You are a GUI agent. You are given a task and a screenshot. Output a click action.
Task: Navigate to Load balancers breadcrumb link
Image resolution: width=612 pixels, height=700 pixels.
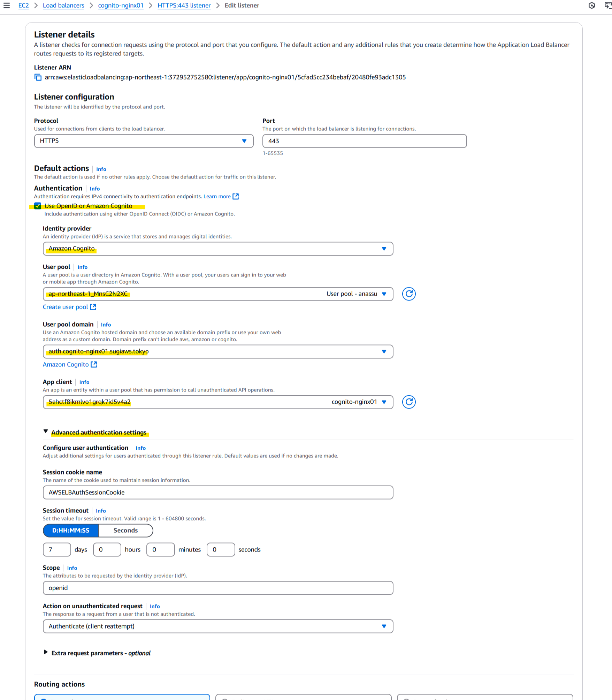click(63, 5)
